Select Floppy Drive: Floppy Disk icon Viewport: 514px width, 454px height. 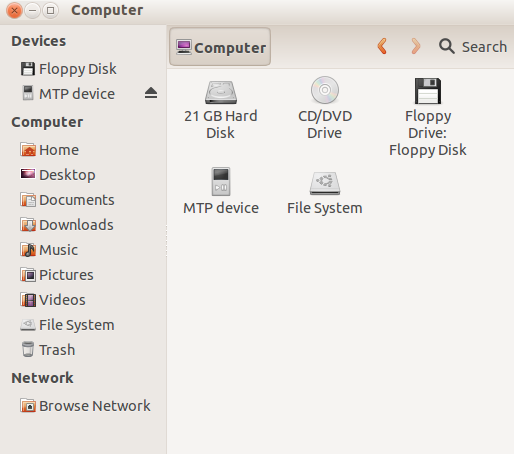pyautogui.click(x=428, y=91)
